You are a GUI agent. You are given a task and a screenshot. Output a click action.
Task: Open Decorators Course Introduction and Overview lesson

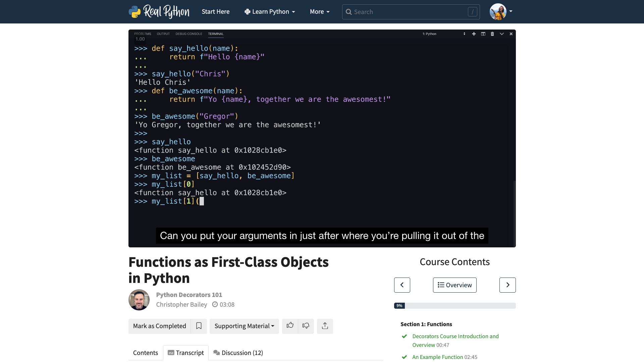455,336
